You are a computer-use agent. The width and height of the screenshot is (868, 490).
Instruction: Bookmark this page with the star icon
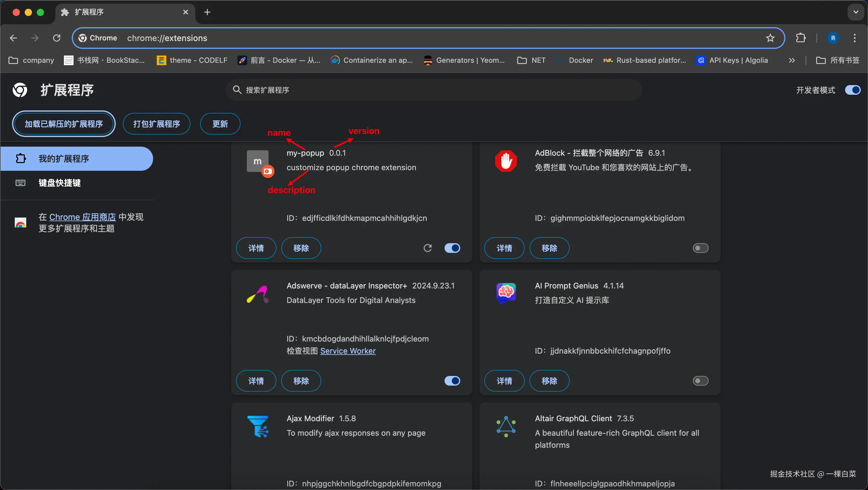(x=770, y=38)
